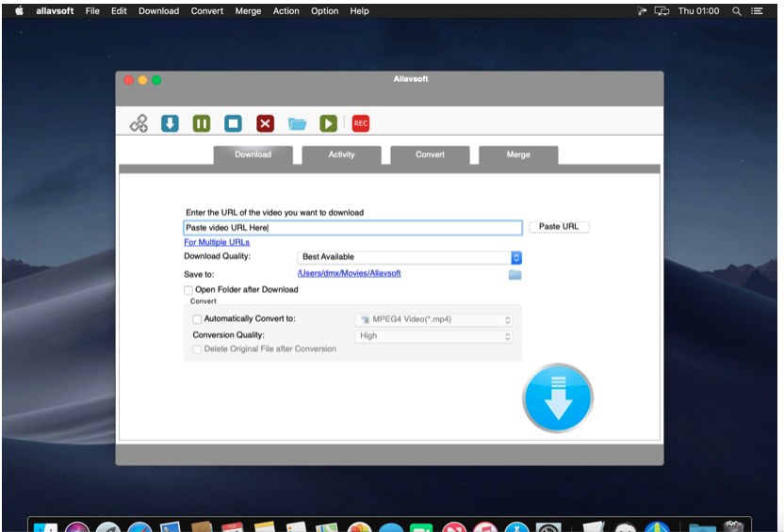
Task: Close the Allavsoft window with the red button
Action: (128, 80)
